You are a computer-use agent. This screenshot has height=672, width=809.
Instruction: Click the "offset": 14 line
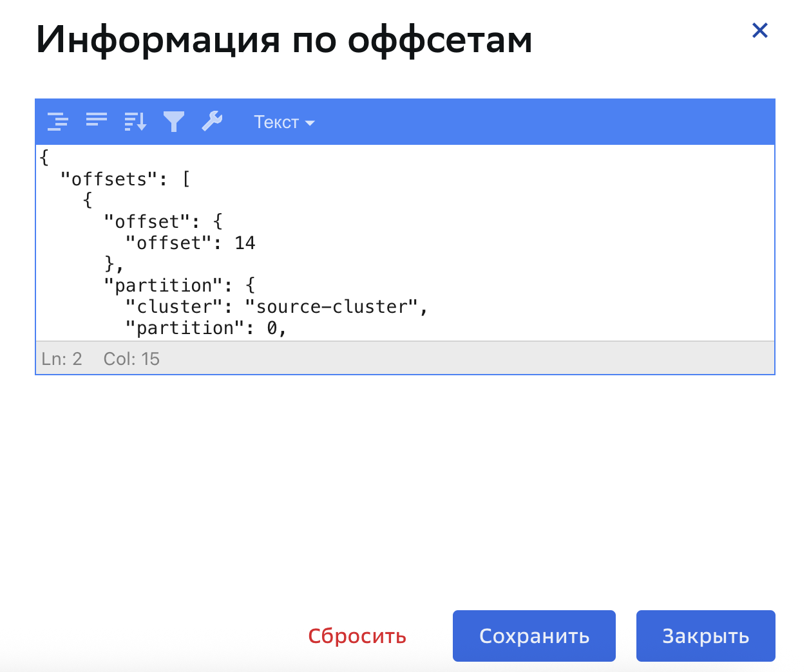191,243
